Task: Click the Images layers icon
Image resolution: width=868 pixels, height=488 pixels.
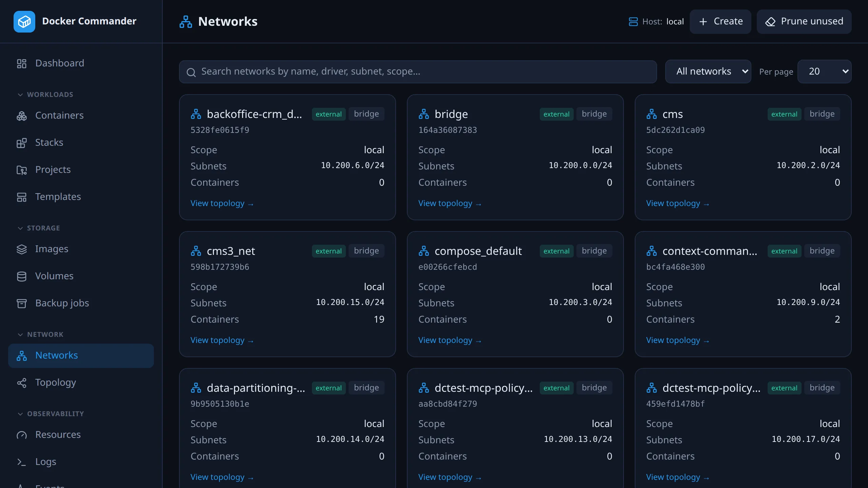Action: click(22, 249)
